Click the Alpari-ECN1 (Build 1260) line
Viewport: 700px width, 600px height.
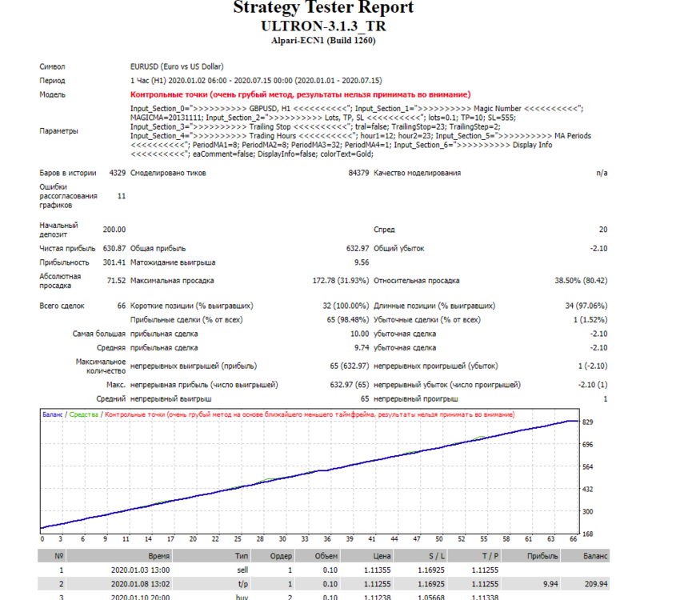tap(323, 41)
